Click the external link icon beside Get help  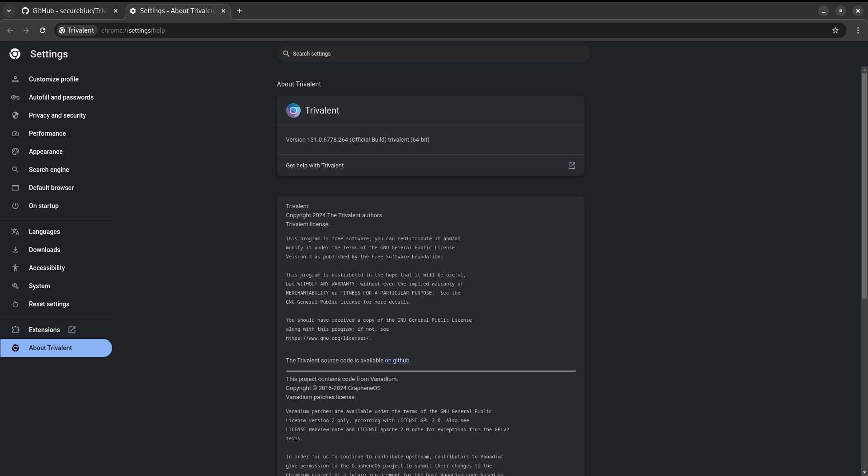[571, 166]
